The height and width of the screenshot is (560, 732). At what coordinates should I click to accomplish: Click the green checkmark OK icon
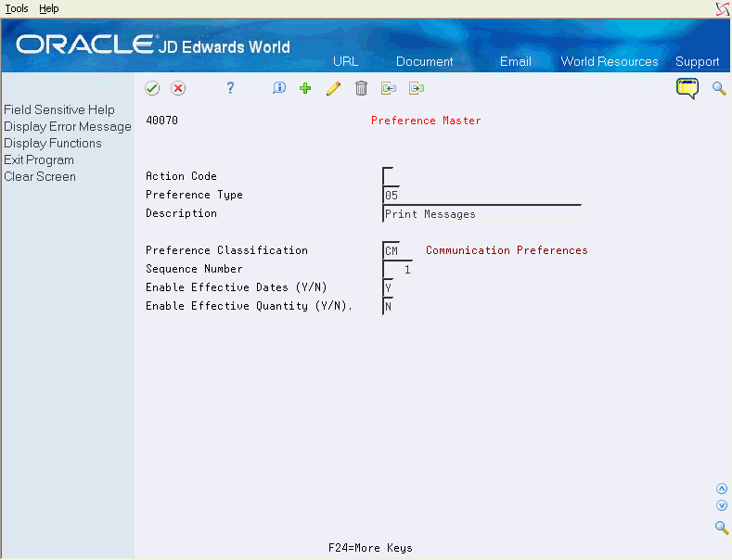(152, 88)
